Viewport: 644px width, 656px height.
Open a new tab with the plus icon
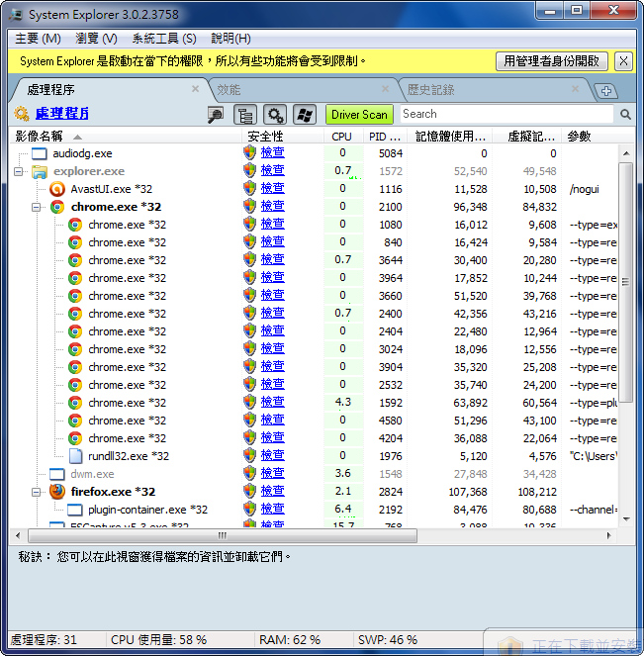pyautogui.click(x=606, y=91)
